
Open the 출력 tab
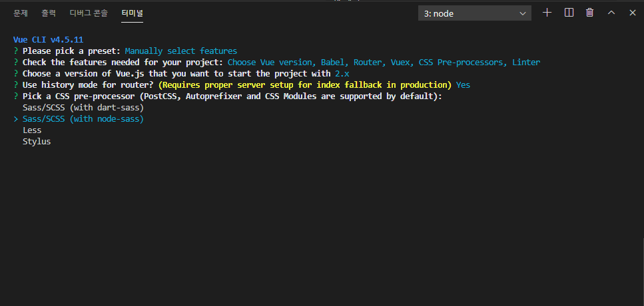(x=49, y=13)
